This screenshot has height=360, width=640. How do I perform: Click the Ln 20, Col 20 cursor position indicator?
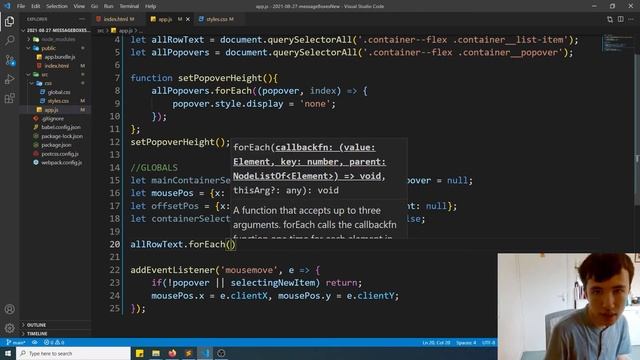coord(436,342)
